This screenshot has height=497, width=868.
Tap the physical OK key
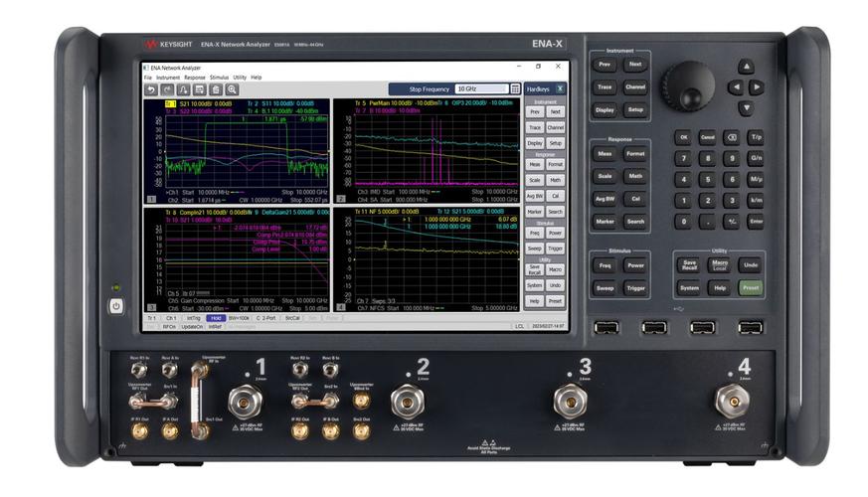(684, 137)
